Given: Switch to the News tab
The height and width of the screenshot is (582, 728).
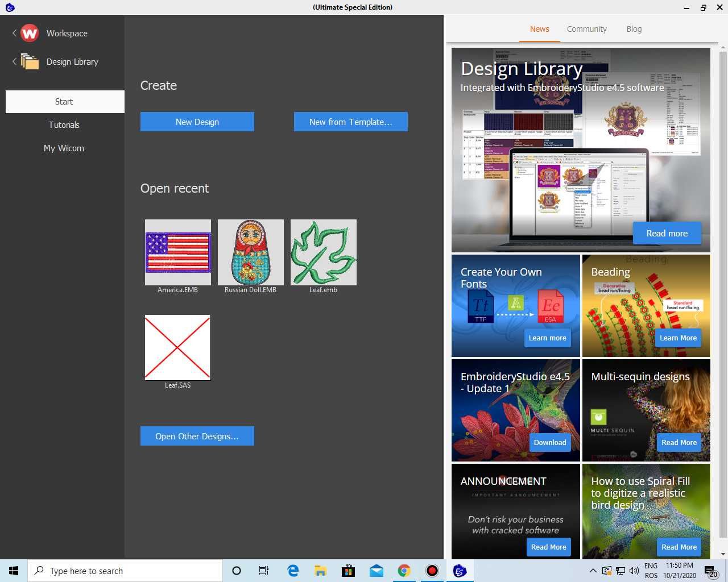Looking at the screenshot, I should pyautogui.click(x=540, y=29).
